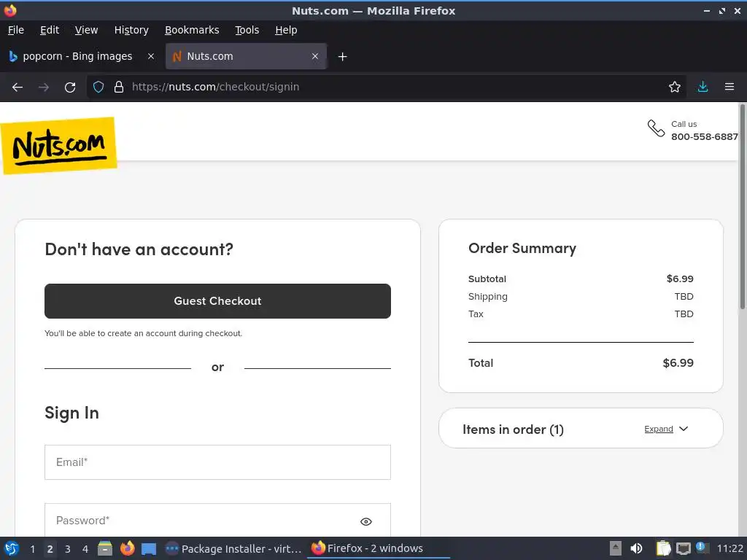Viewport: 747px width, 560px height.
Task: Open the File menu
Action: coord(16,30)
